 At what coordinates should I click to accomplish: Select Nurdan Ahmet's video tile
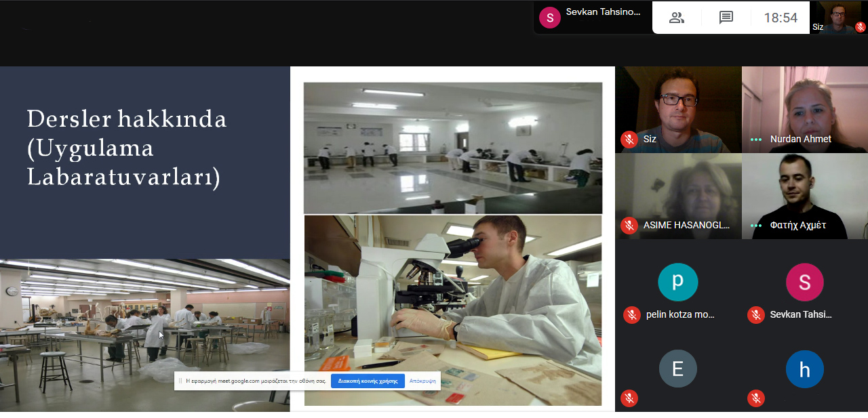pos(805,110)
